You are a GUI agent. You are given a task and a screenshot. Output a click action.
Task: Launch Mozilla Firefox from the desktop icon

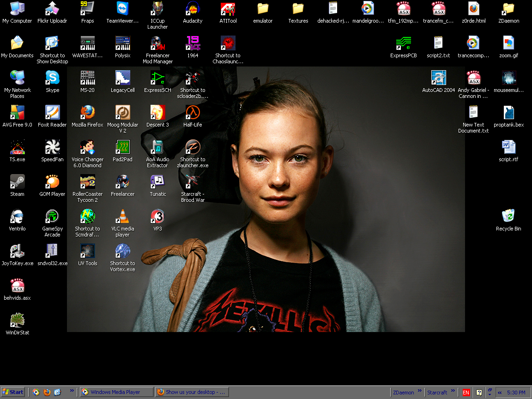pyautogui.click(x=87, y=113)
